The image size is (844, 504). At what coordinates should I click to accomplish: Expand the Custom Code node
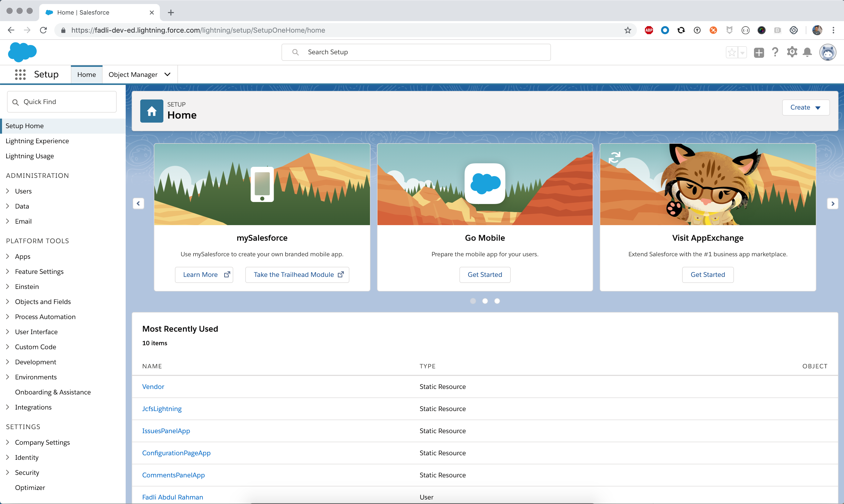pyautogui.click(x=8, y=347)
